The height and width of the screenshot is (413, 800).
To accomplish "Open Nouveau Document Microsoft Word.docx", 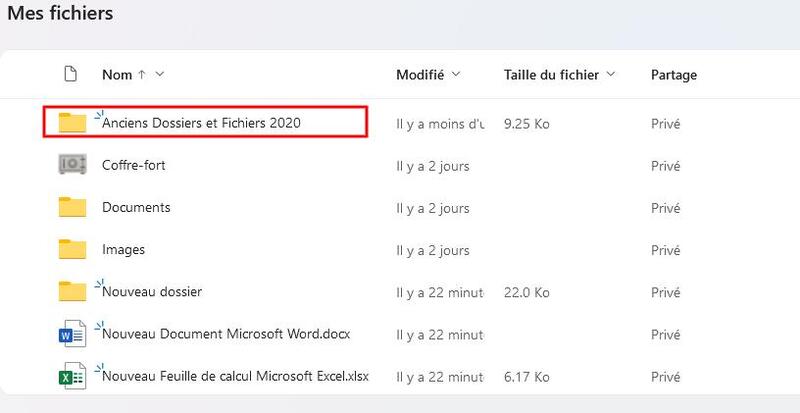I will click(x=226, y=334).
